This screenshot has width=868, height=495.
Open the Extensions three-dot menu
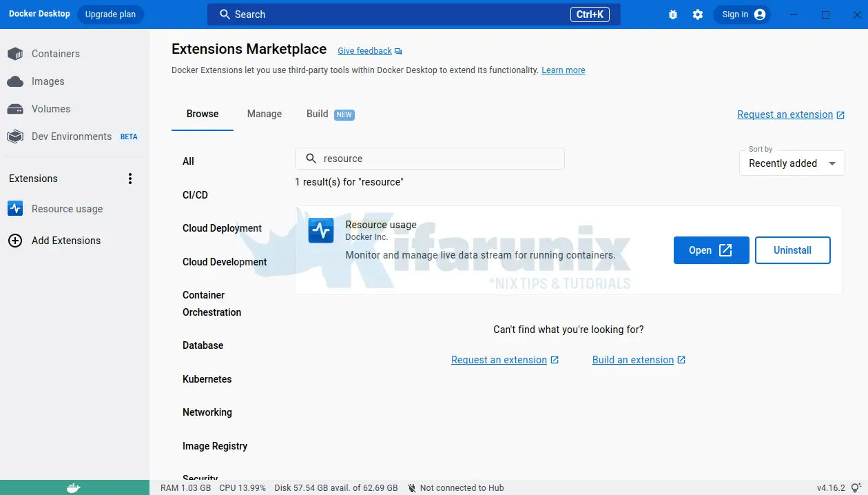coord(130,179)
